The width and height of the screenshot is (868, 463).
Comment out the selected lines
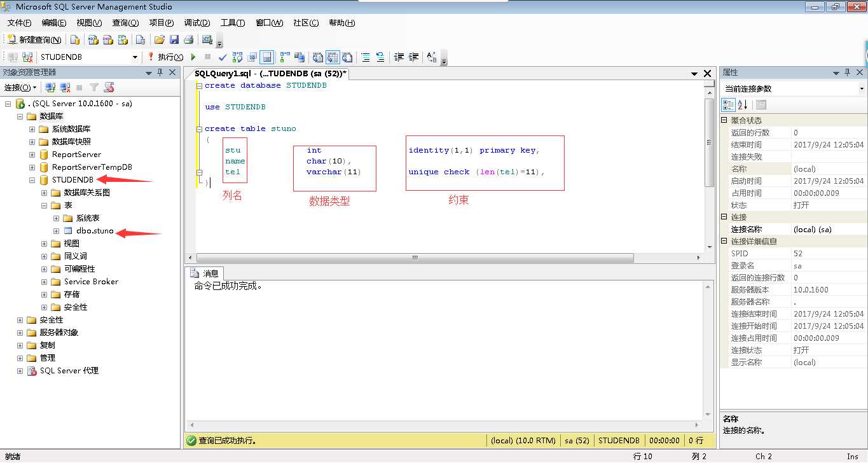[x=366, y=57]
